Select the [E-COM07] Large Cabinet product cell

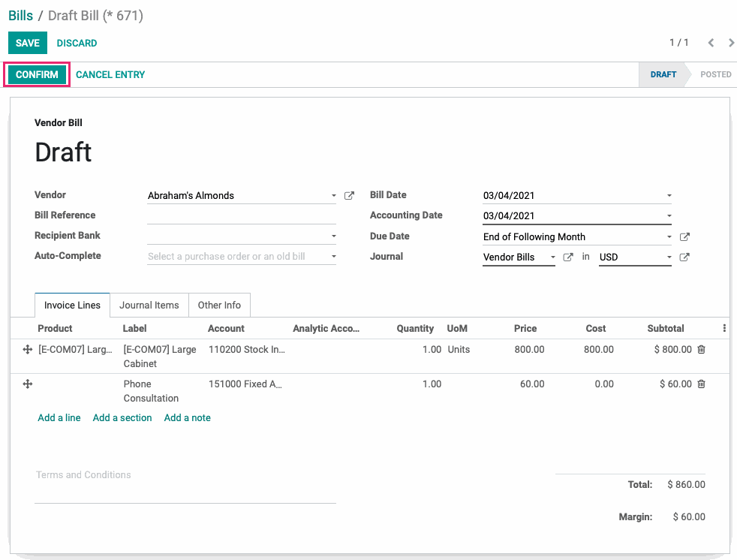point(75,349)
